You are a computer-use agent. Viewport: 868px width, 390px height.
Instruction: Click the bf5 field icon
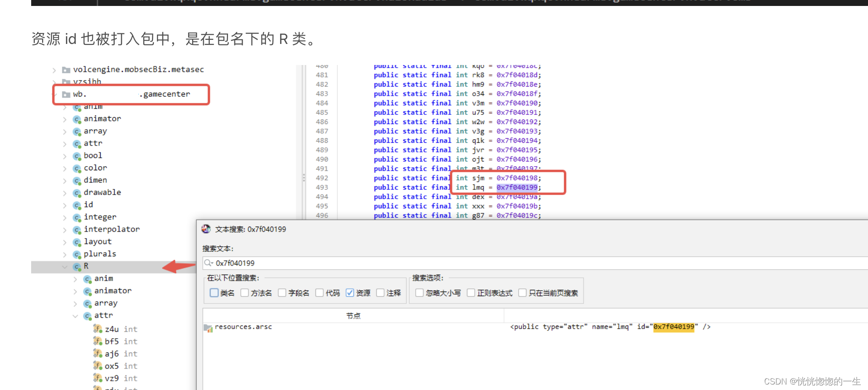click(98, 341)
